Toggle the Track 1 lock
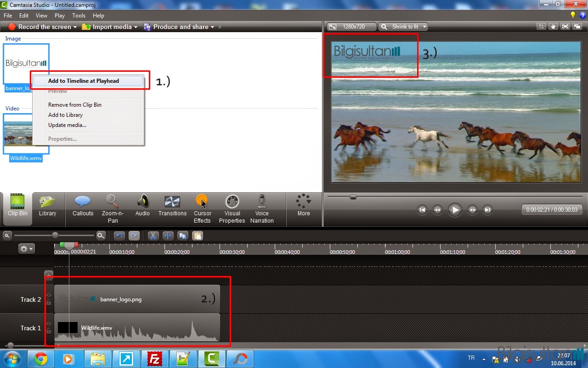 49,331
